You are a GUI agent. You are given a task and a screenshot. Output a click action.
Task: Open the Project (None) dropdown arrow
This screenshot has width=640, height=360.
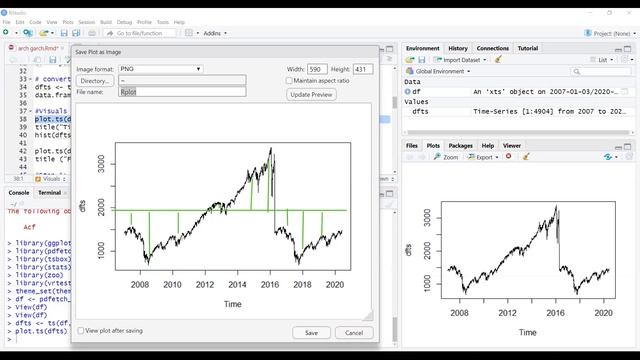(x=635, y=33)
